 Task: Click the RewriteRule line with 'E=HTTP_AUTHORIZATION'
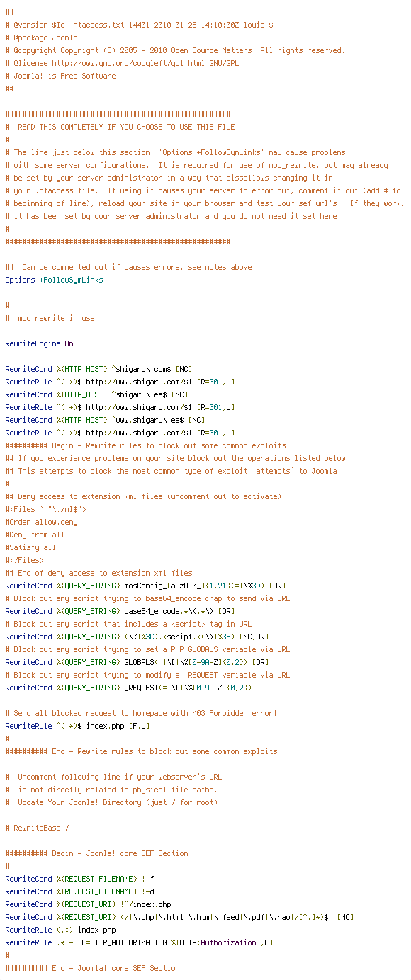(x=139, y=942)
